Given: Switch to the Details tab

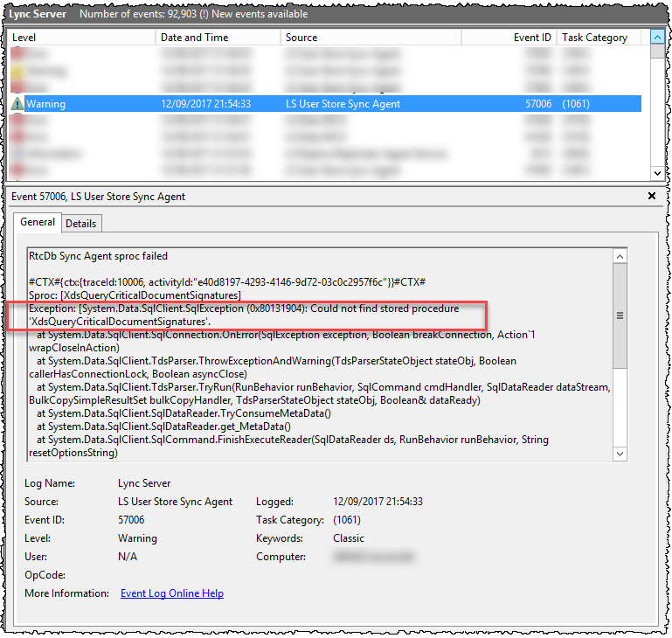Looking at the screenshot, I should (81, 224).
